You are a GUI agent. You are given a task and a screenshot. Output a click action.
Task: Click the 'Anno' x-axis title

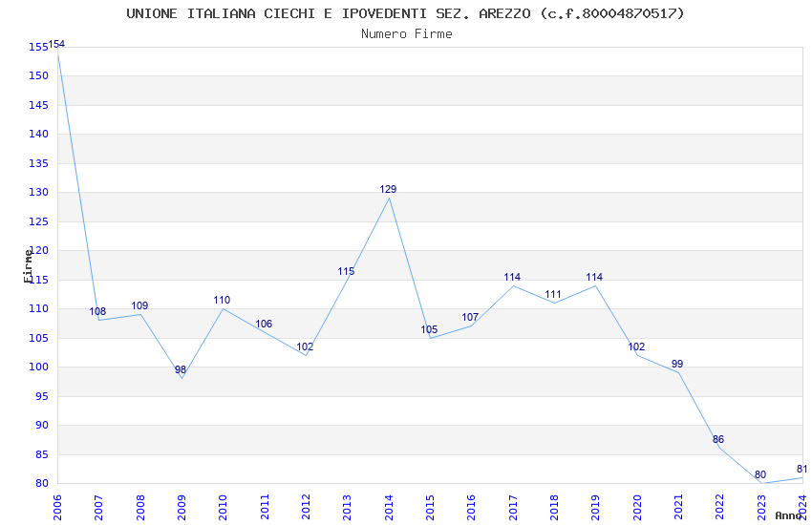pyautogui.click(x=788, y=515)
